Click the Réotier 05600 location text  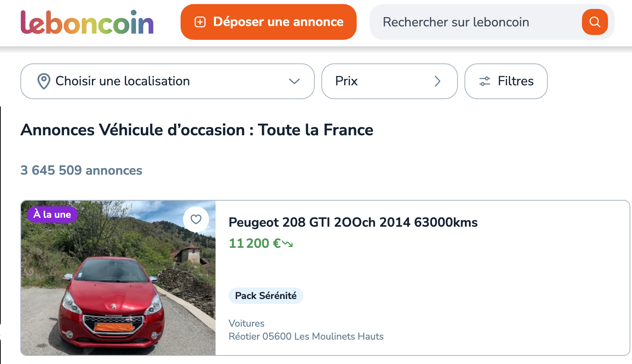(306, 336)
